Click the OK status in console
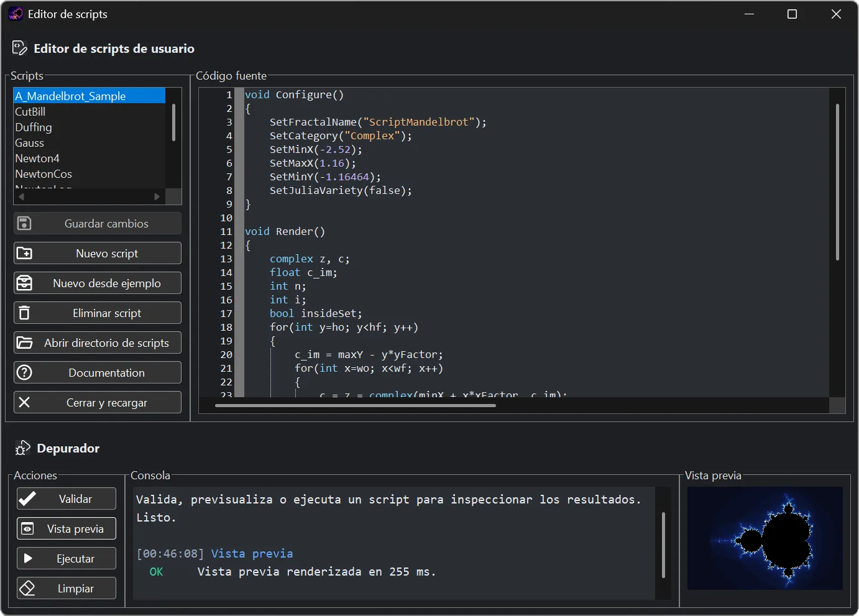Image resolution: width=859 pixels, height=616 pixels. click(156, 571)
